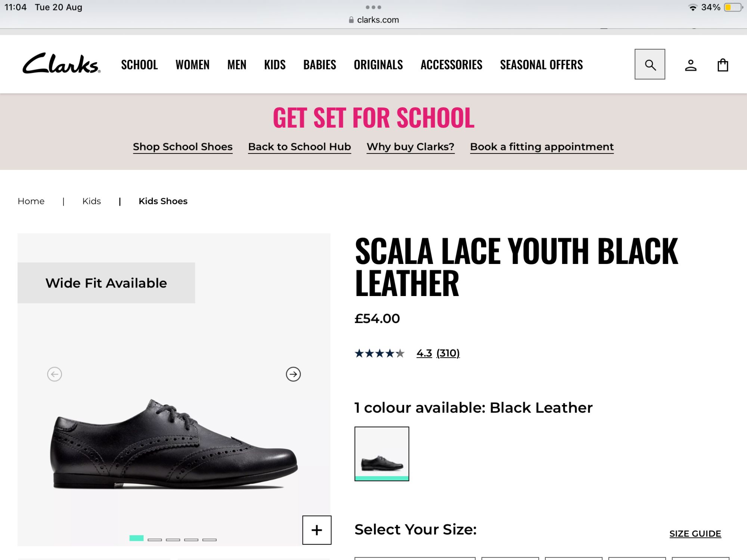Open the SIZE GUIDE link
Viewport: 747px width, 560px height.
pos(695,533)
